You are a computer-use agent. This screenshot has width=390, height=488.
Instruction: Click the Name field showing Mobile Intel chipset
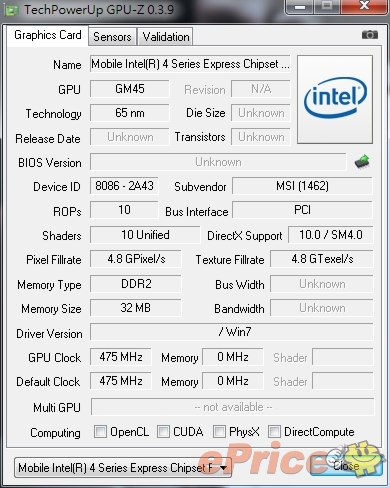tap(190, 64)
